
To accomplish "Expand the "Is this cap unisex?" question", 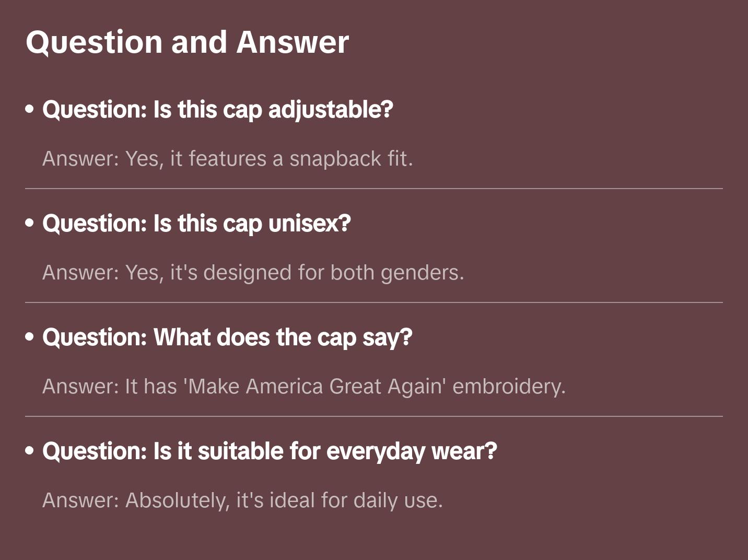I will pos(196,224).
